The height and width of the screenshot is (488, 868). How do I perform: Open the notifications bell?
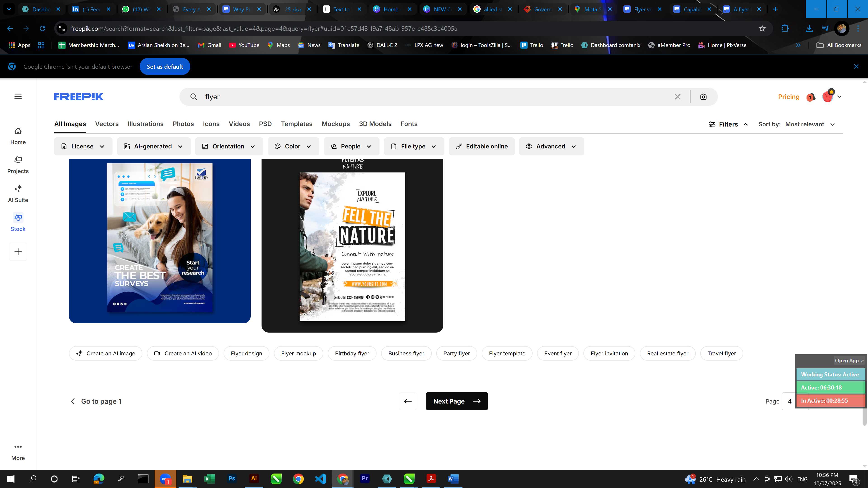810,97
